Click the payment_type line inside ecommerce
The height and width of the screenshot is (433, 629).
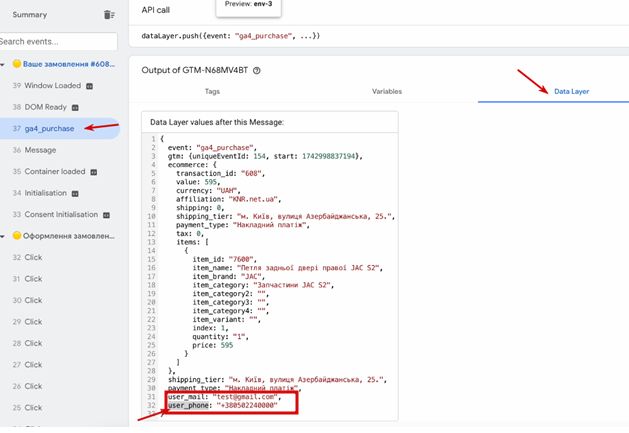coord(243,225)
